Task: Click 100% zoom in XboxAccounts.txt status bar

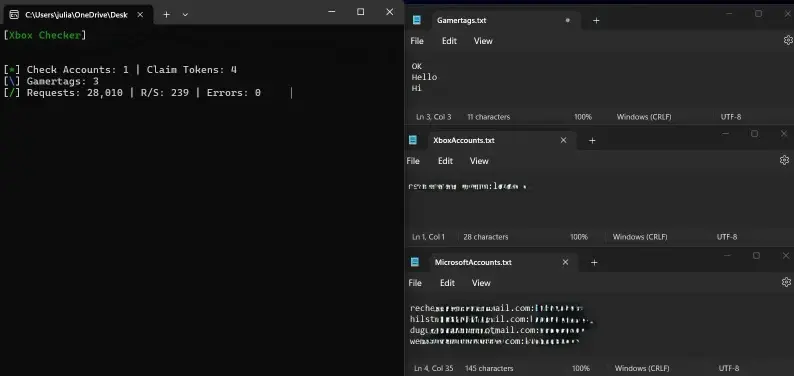Action: (x=579, y=237)
